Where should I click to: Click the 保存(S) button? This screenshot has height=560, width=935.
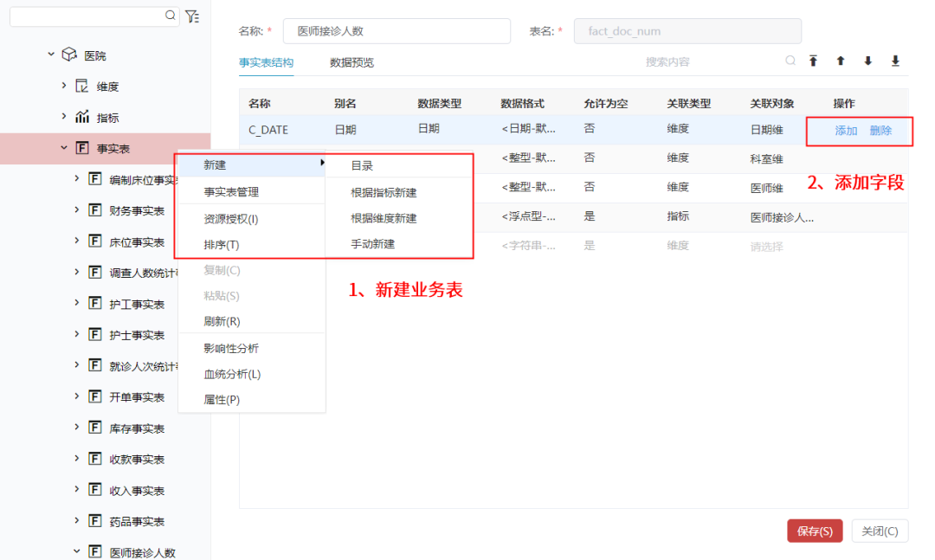[815, 531]
